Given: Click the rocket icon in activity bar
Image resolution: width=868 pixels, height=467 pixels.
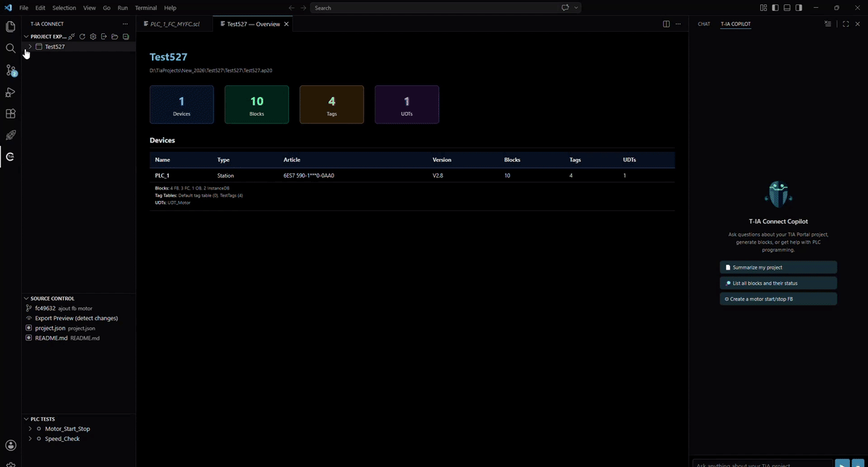Looking at the screenshot, I should pos(10,135).
